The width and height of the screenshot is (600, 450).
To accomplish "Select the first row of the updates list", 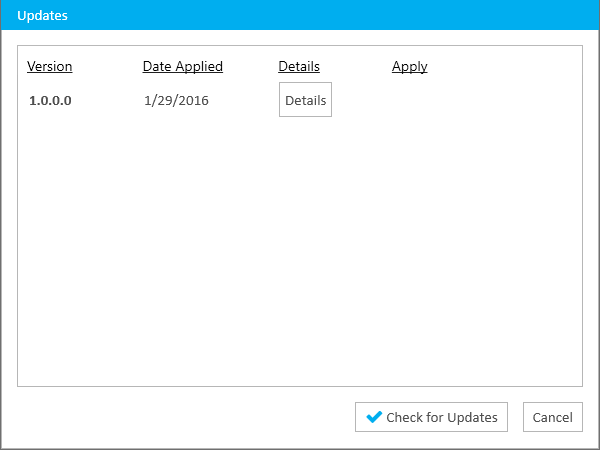I will pyautogui.click(x=300, y=99).
